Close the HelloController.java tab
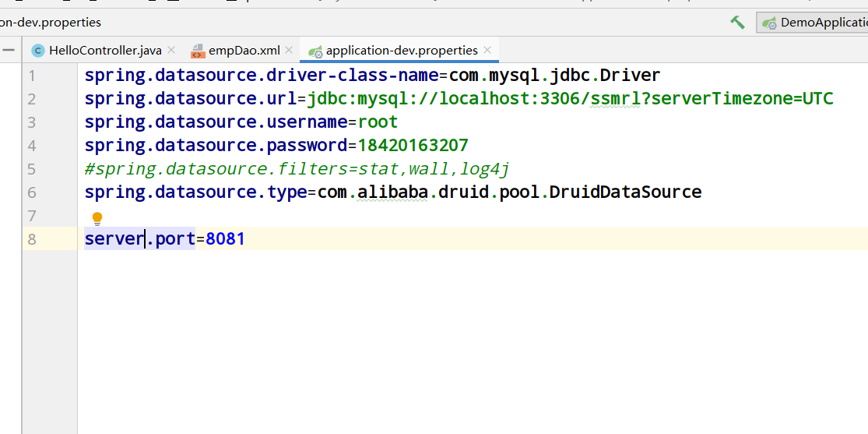This screenshot has height=434, width=868. pyautogui.click(x=171, y=50)
